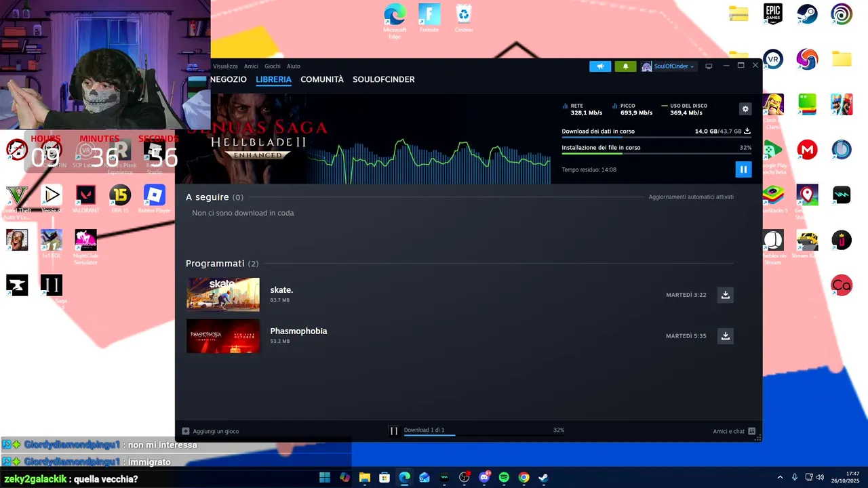
Task: Click the skate. title text
Action: 281,290
